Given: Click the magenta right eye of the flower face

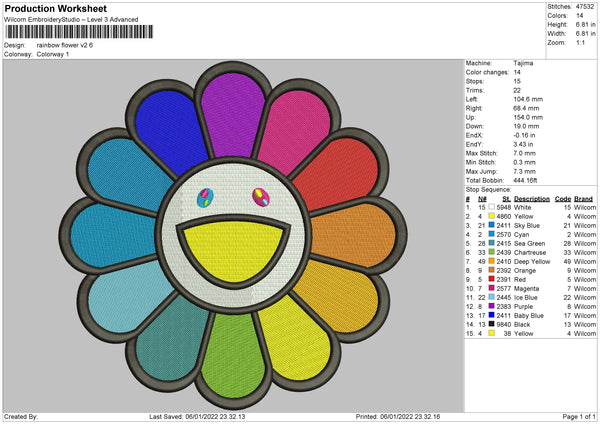Looking at the screenshot, I should point(261,197).
